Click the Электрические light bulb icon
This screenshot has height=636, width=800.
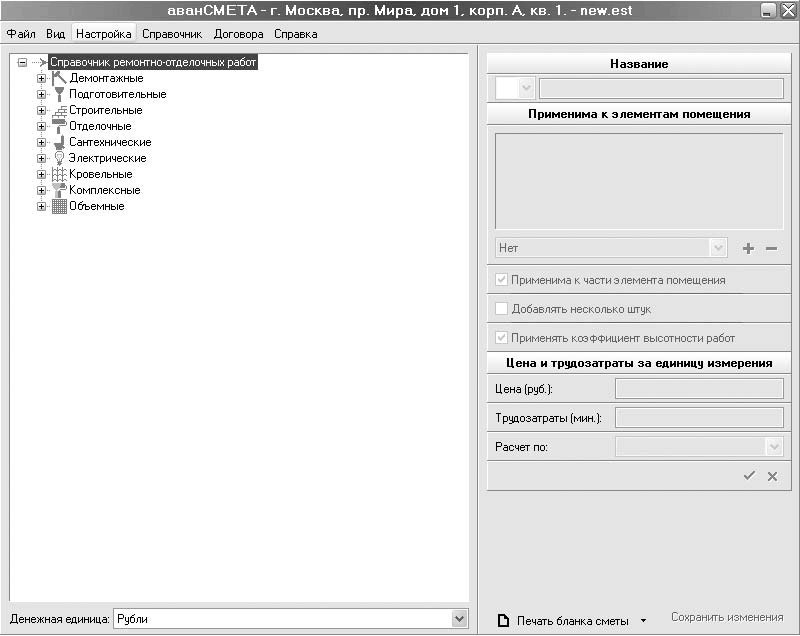pyautogui.click(x=59, y=158)
